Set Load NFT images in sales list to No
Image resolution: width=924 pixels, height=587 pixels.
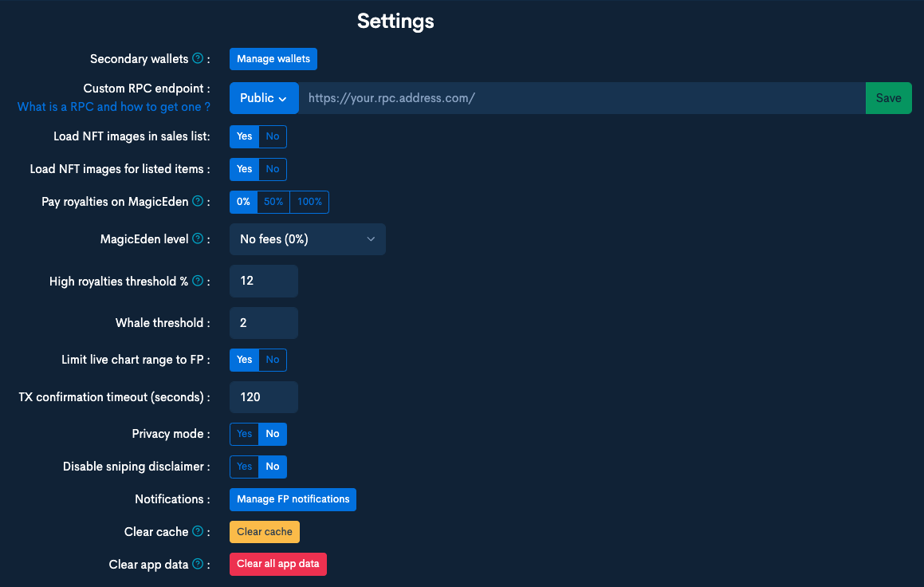[273, 136]
